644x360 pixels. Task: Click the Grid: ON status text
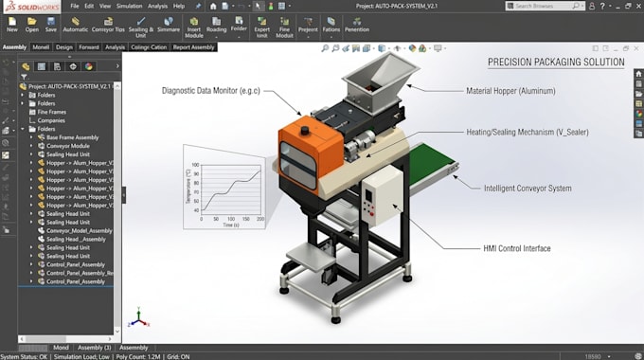pos(178,357)
